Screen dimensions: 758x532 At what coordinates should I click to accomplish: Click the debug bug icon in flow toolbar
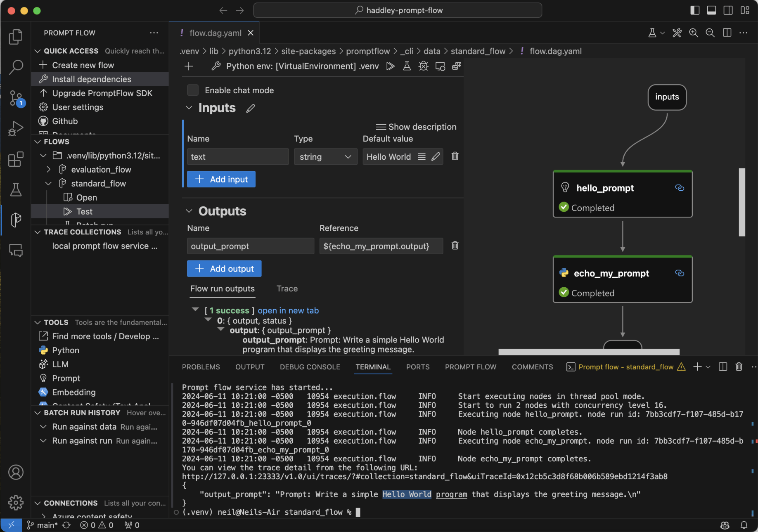(423, 66)
